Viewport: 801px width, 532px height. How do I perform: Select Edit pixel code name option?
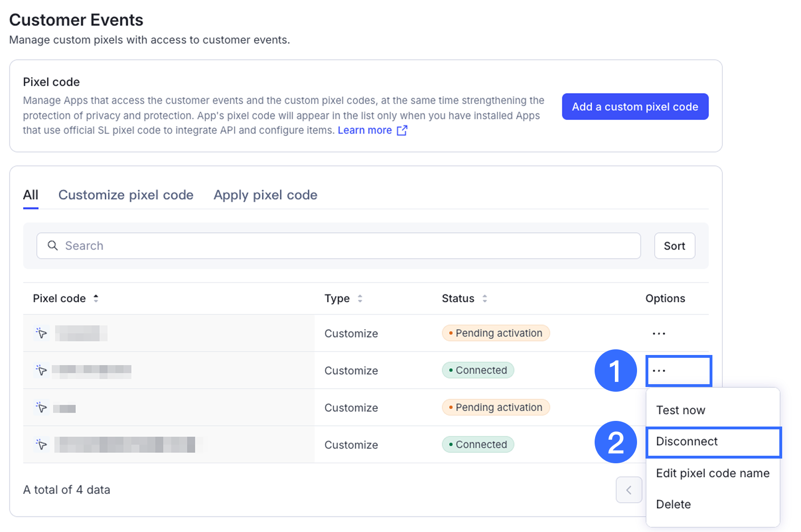pos(712,473)
